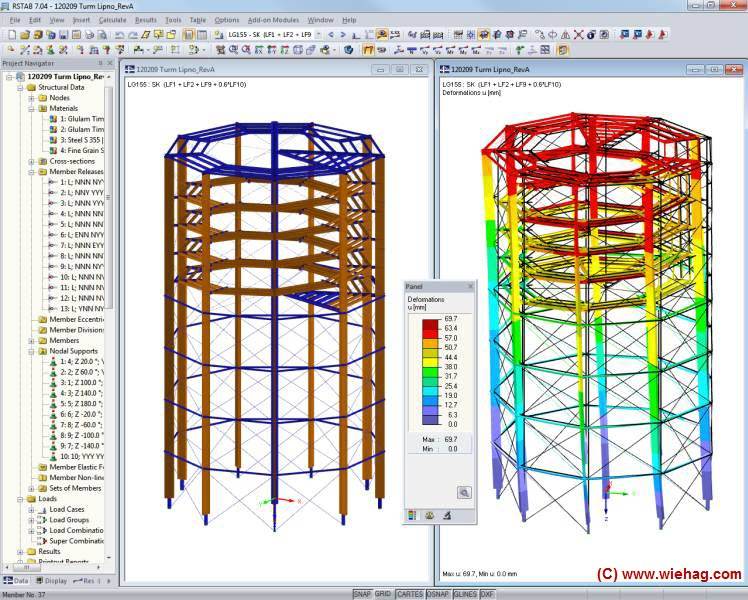Expand the Results tree folder
This screenshot has height=600, width=748.
click(21, 551)
